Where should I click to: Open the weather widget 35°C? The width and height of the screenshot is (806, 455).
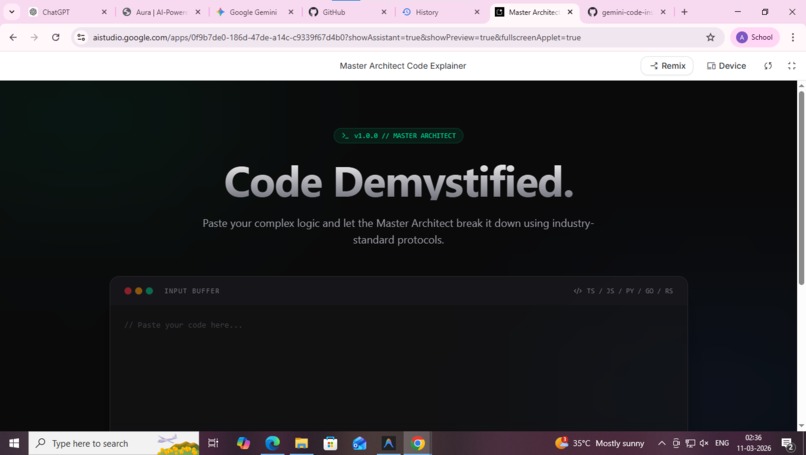pos(599,443)
